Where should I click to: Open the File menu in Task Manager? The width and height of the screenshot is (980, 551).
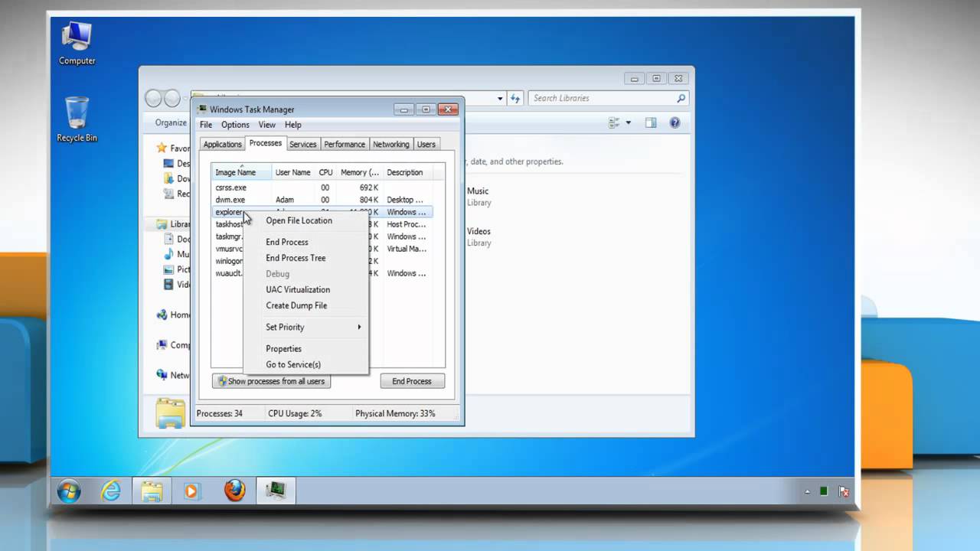(x=206, y=125)
